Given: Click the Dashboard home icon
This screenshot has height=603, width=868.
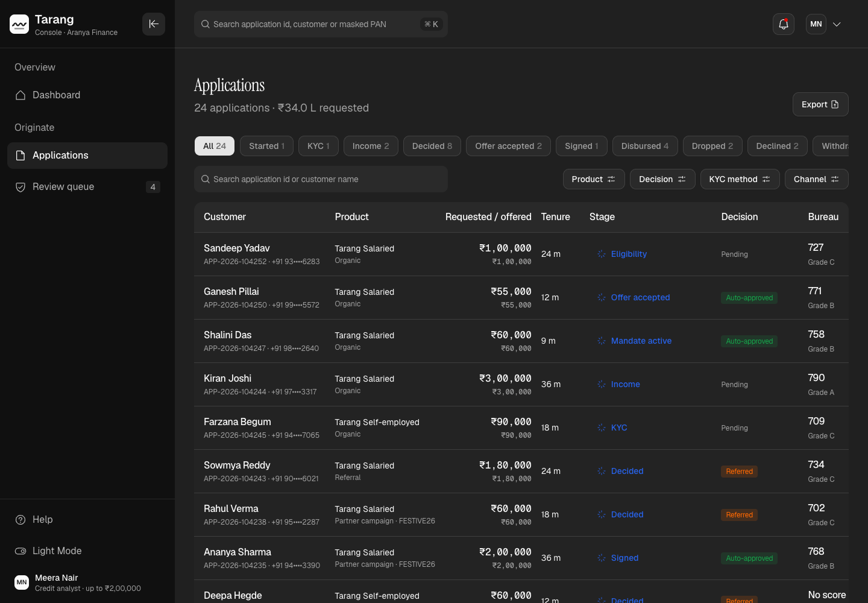Looking at the screenshot, I should pos(20,95).
